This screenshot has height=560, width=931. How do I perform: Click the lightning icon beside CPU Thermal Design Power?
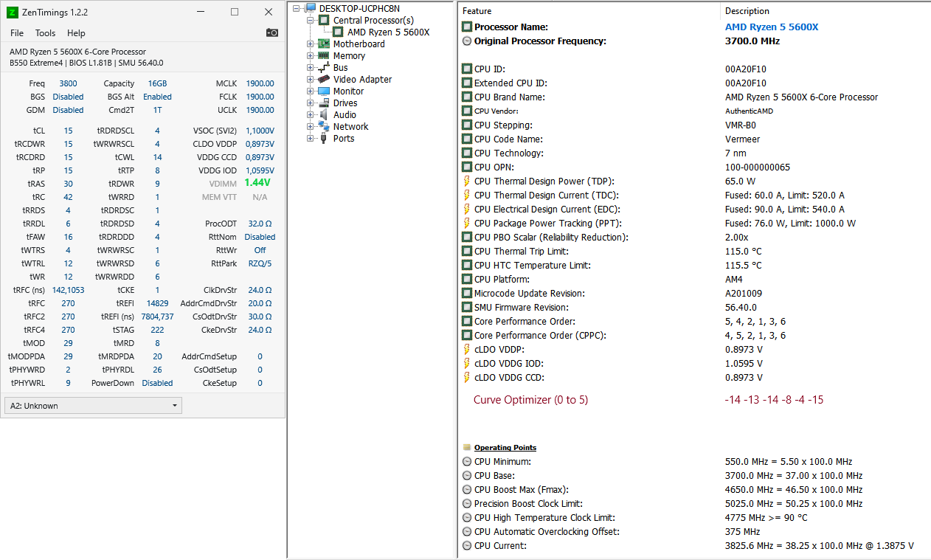[466, 181]
